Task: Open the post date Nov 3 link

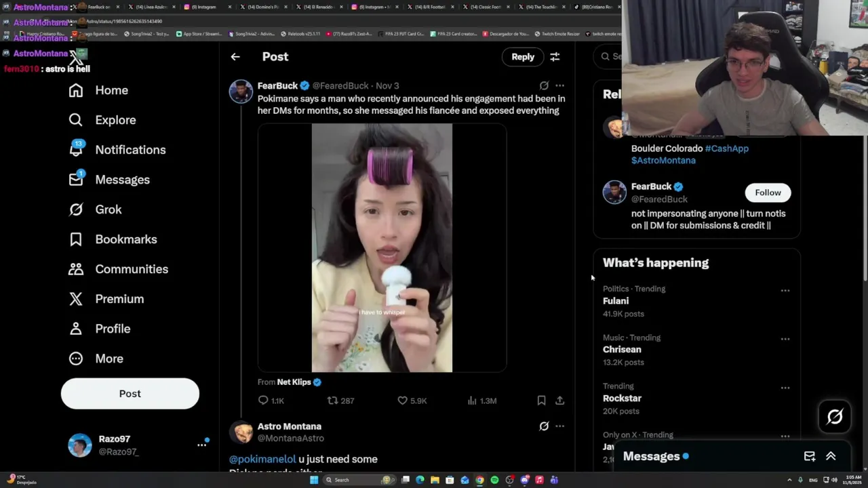Action: [x=387, y=85]
